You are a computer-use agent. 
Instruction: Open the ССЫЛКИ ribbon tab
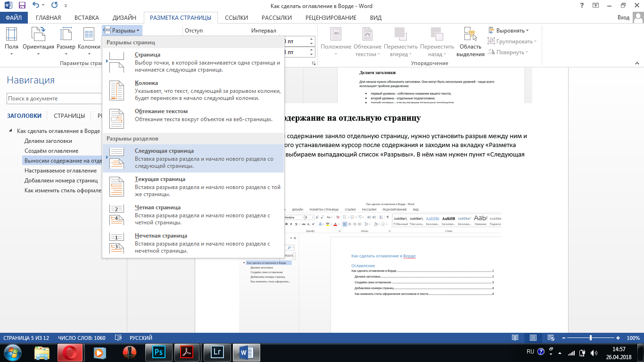pyautogui.click(x=236, y=18)
